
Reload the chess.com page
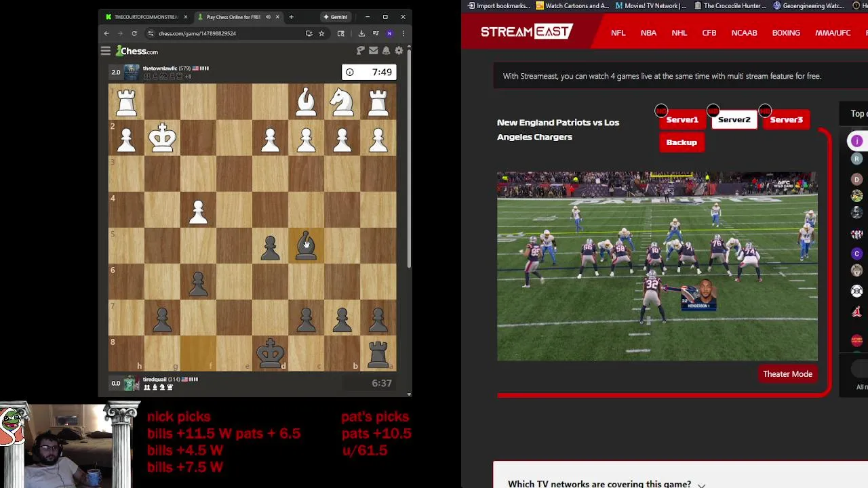coord(134,33)
